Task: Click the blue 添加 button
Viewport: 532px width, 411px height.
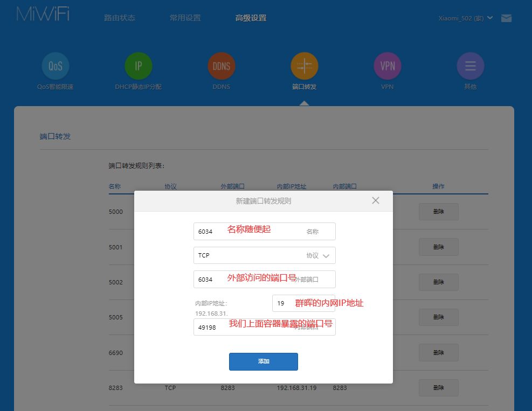Action: pyautogui.click(x=263, y=361)
